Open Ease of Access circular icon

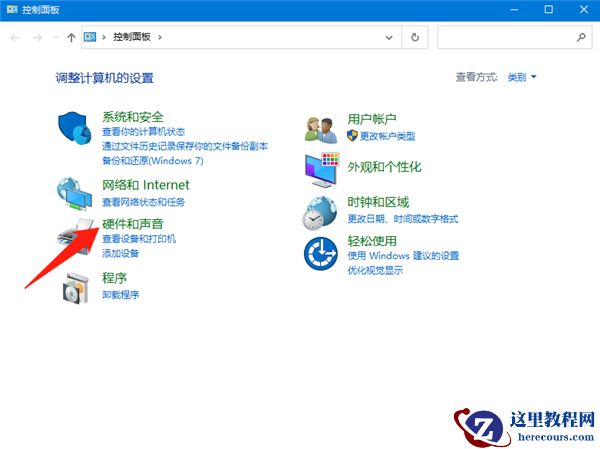(321, 253)
